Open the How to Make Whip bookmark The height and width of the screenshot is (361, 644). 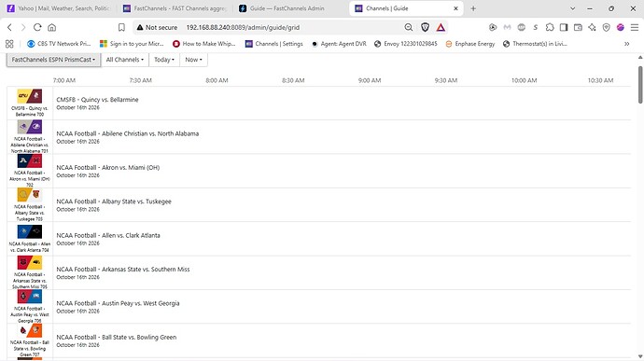(x=204, y=44)
